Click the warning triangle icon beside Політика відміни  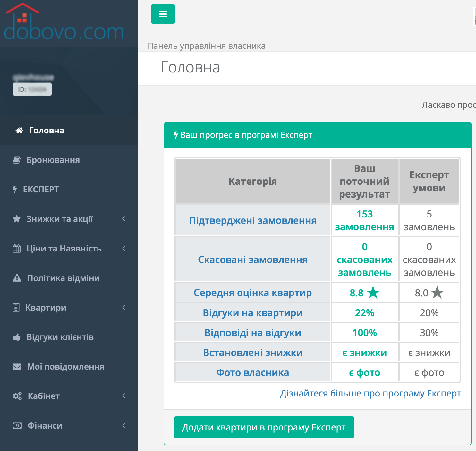click(17, 278)
